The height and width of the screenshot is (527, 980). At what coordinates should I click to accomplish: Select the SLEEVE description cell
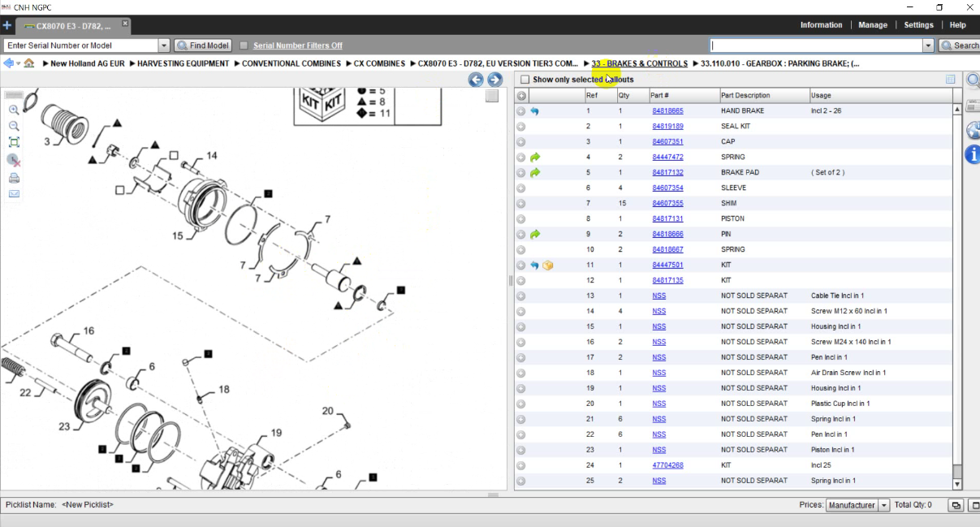733,188
